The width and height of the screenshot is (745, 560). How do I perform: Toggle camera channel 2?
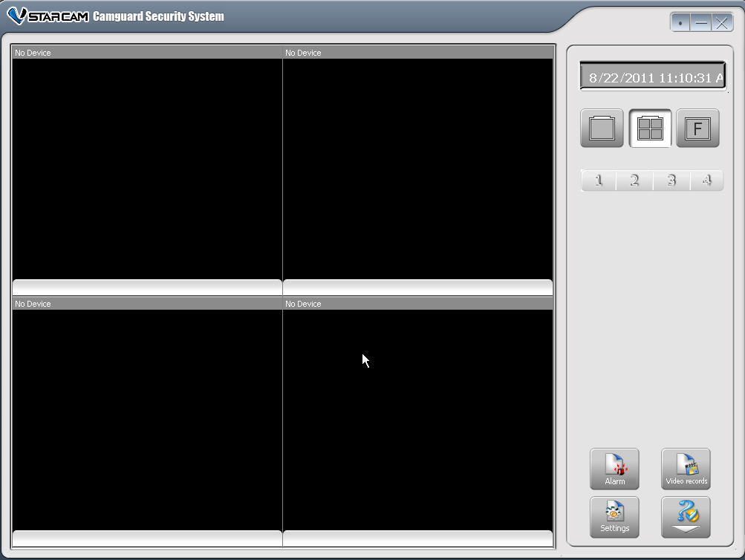click(x=634, y=180)
